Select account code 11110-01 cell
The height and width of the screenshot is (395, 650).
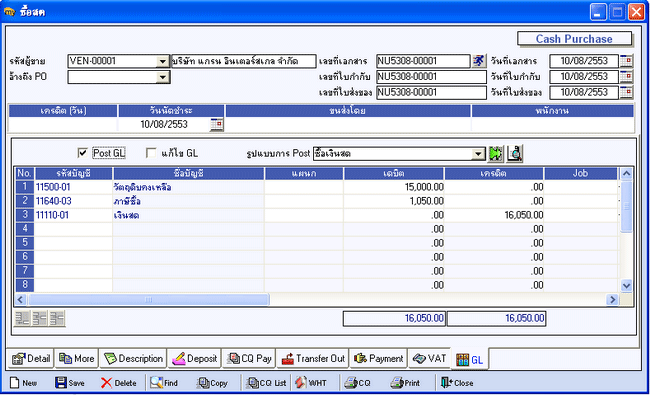[x=73, y=215]
